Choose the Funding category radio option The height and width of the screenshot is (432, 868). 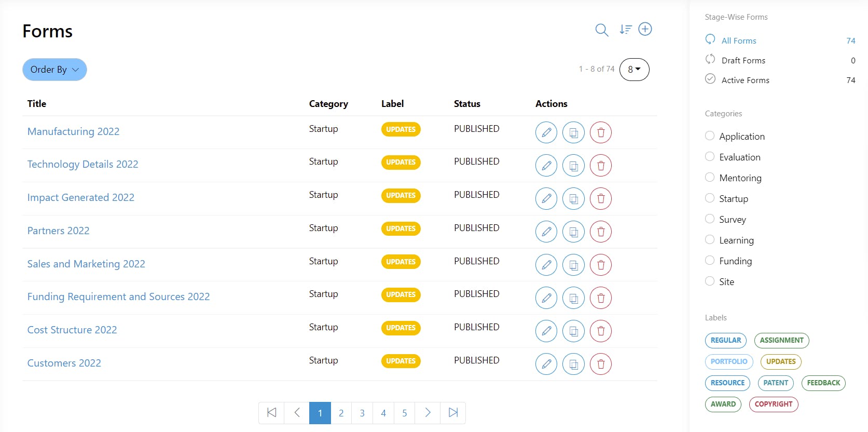710,261
